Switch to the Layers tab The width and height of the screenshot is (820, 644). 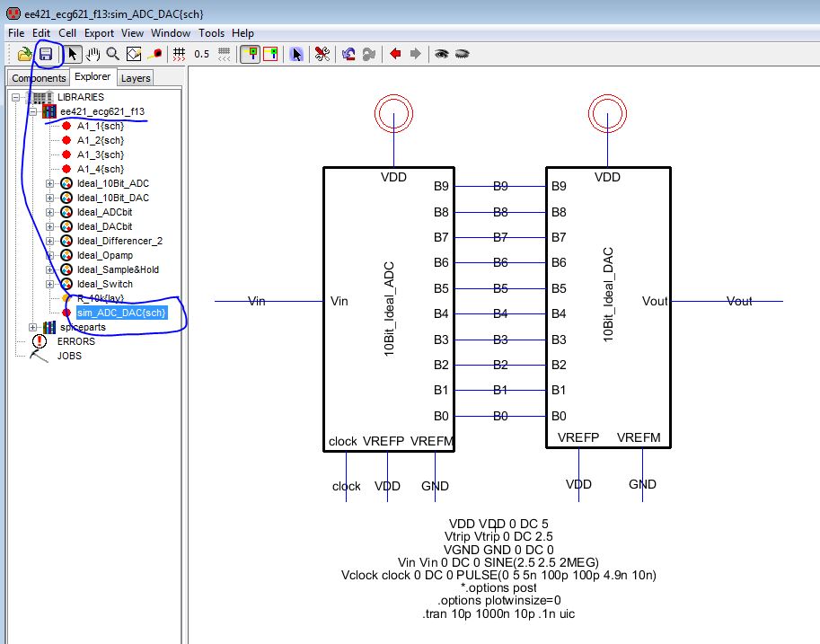click(136, 78)
